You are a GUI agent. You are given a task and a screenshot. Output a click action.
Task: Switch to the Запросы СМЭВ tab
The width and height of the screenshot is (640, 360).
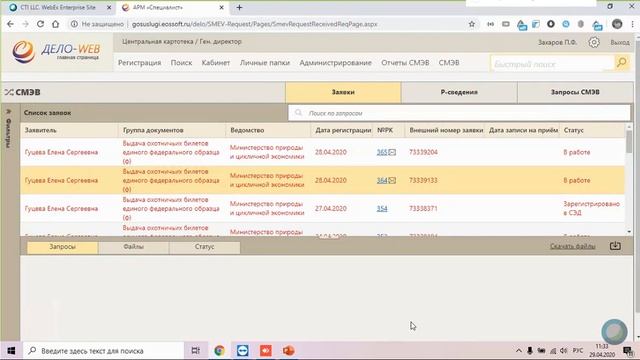[x=575, y=92]
